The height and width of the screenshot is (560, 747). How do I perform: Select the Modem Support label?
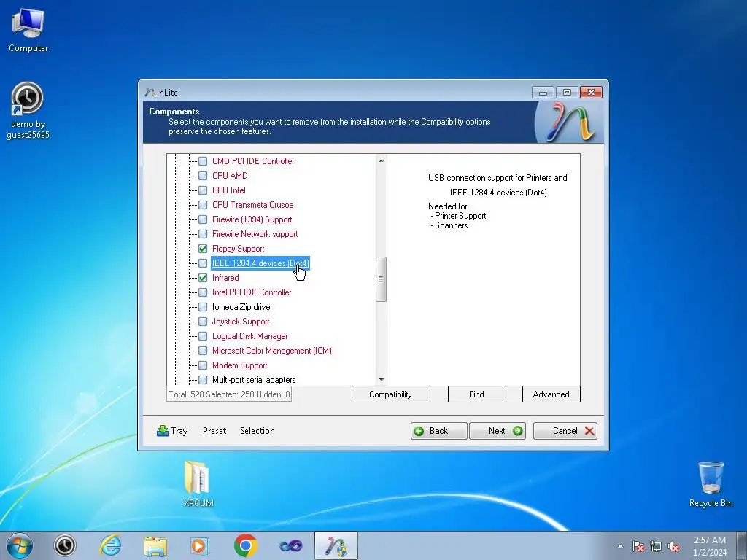pos(239,365)
